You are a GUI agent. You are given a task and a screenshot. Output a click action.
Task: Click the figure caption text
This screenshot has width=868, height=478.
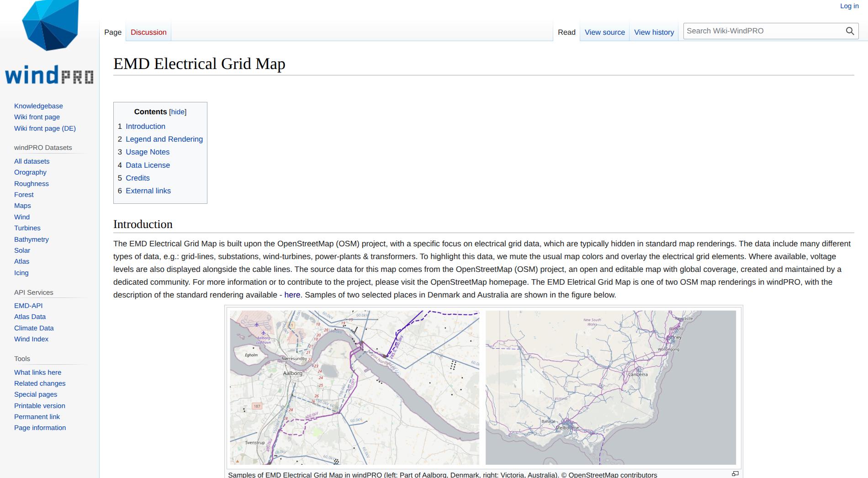click(442, 474)
